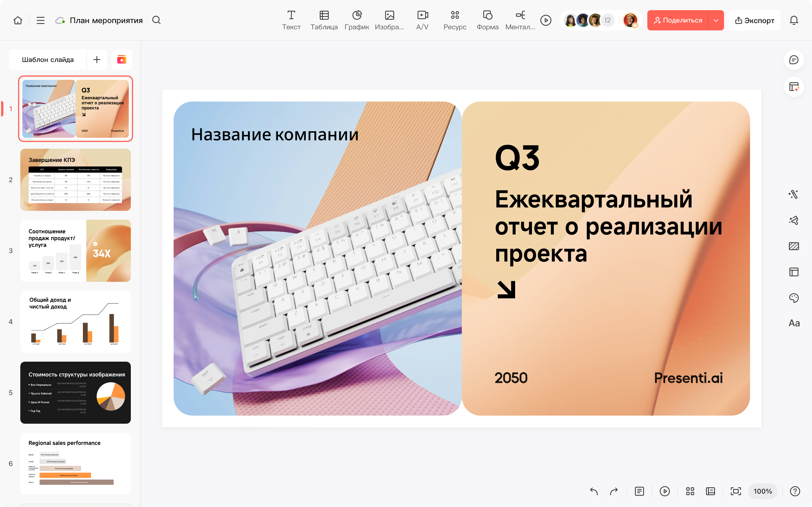This screenshot has height=507, width=812.
Task: Click the Поделиться share button
Action: coord(678,21)
